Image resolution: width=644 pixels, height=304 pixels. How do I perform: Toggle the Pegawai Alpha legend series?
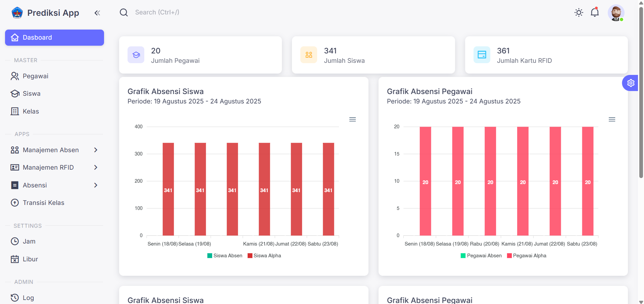527,256
